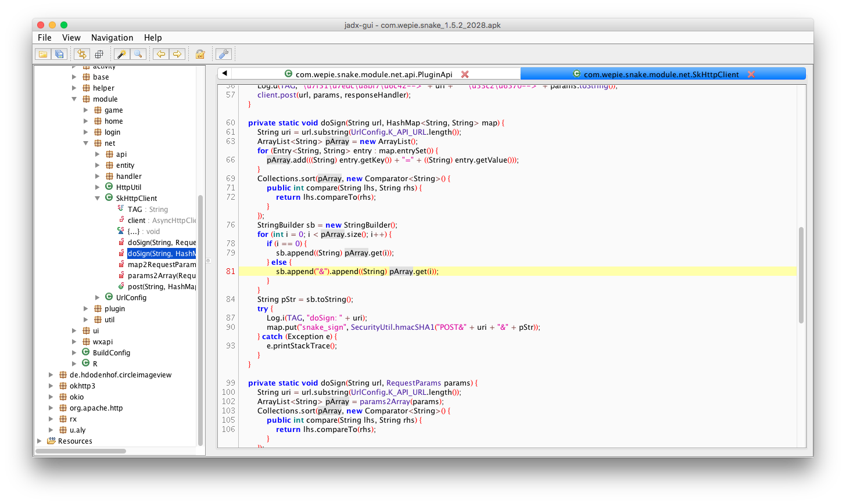
Task: Open the Navigation menu
Action: 112,38
